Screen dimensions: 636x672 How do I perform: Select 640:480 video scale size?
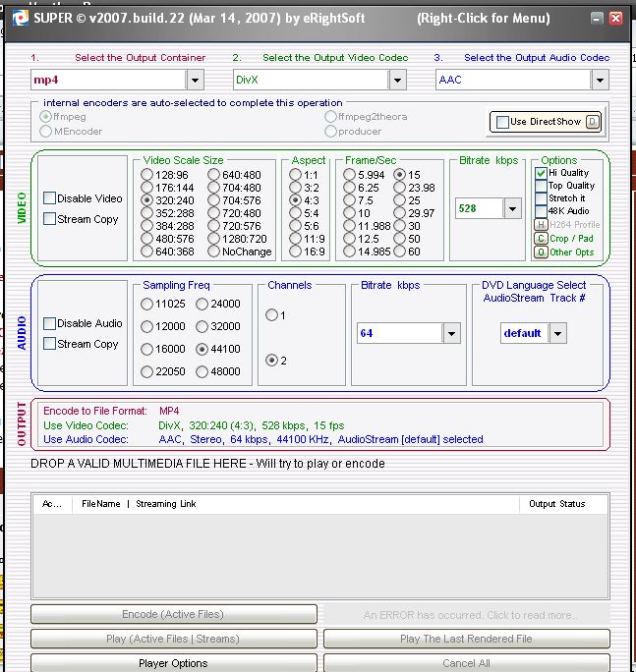(x=213, y=175)
